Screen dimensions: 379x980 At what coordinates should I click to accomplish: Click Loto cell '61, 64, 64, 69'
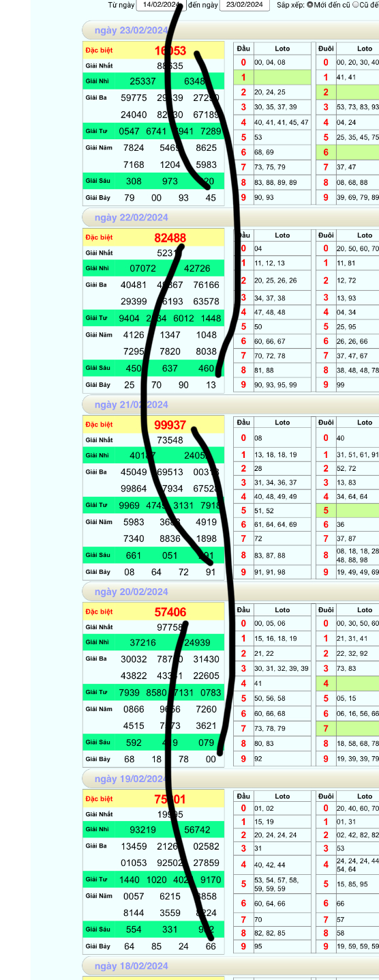282,524
